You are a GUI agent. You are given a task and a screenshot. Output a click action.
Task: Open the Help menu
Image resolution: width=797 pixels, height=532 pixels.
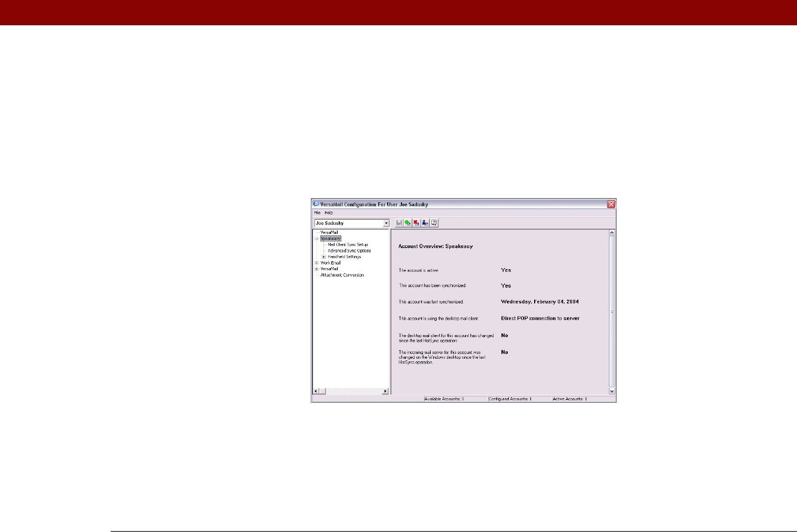[329, 213]
